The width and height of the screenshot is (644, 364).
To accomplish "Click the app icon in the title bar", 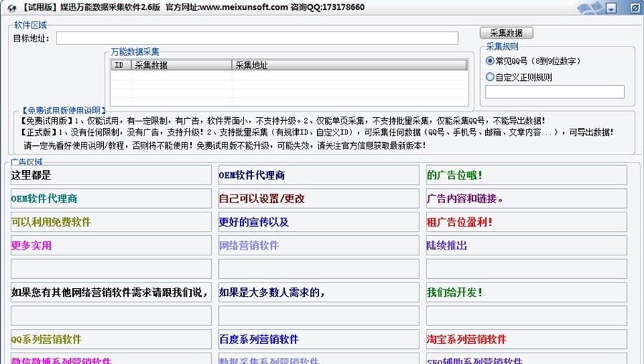I will point(11,8).
